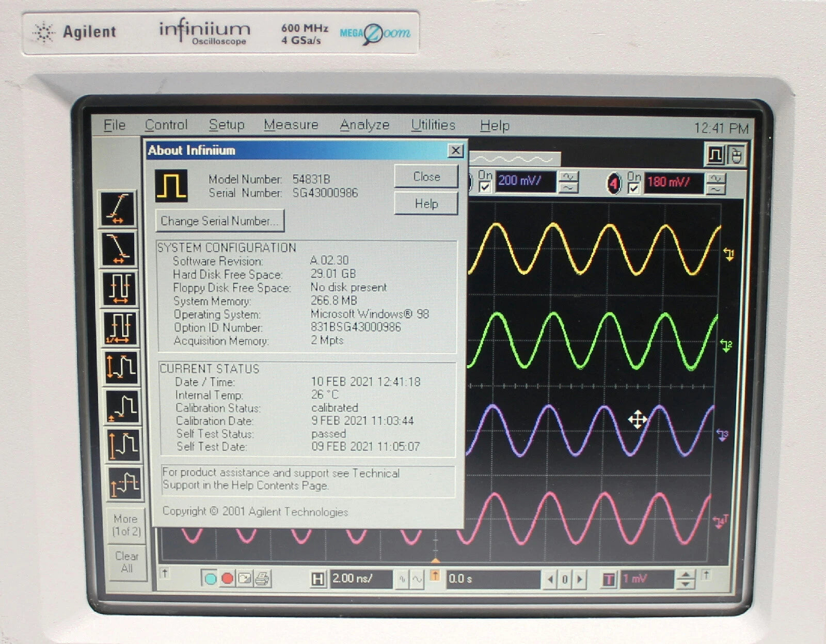Screen dimensions: 826x644
Task: Click the mouse icon at top right
Action: (x=736, y=155)
